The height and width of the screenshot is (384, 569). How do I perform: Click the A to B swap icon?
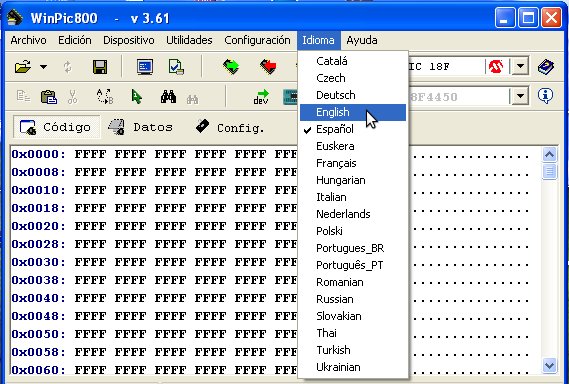pyautogui.click(x=105, y=97)
